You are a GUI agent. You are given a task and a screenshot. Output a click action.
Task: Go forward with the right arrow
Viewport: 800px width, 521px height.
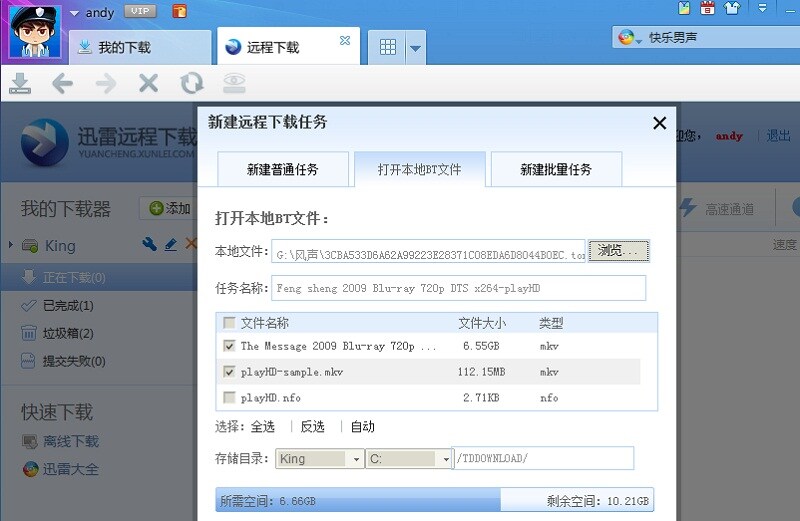(x=106, y=83)
